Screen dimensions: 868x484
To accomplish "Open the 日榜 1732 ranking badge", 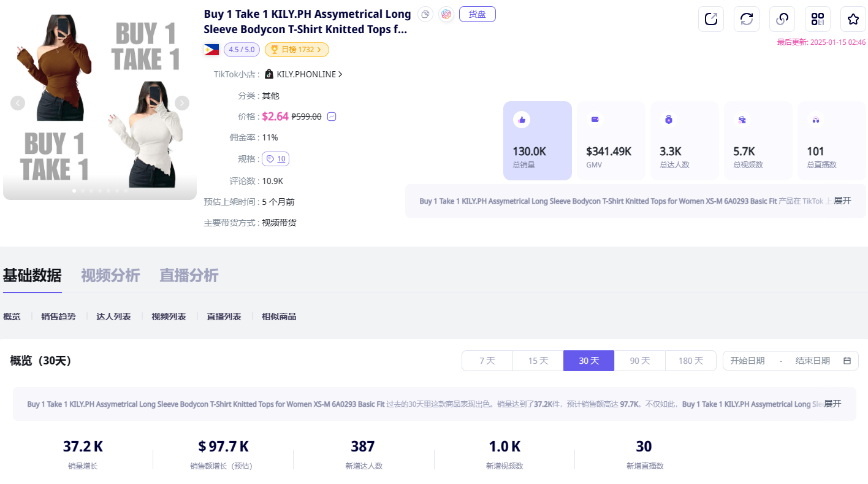I will click(x=297, y=50).
